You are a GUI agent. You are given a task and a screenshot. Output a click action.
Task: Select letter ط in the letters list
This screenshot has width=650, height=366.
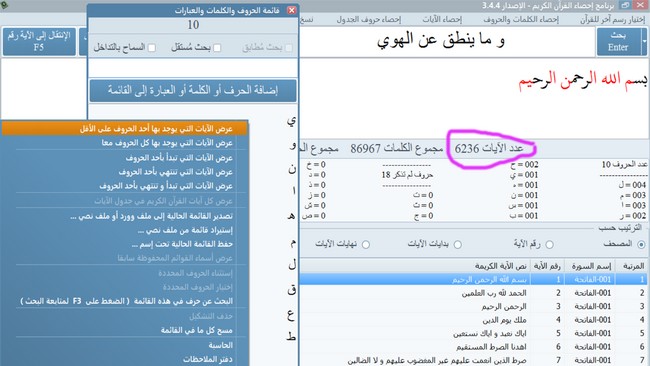(x=291, y=336)
